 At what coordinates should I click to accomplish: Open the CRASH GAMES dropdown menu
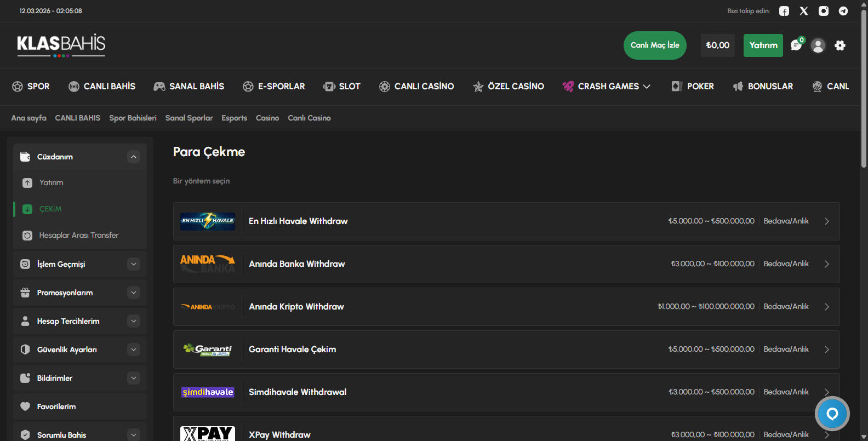tap(607, 87)
